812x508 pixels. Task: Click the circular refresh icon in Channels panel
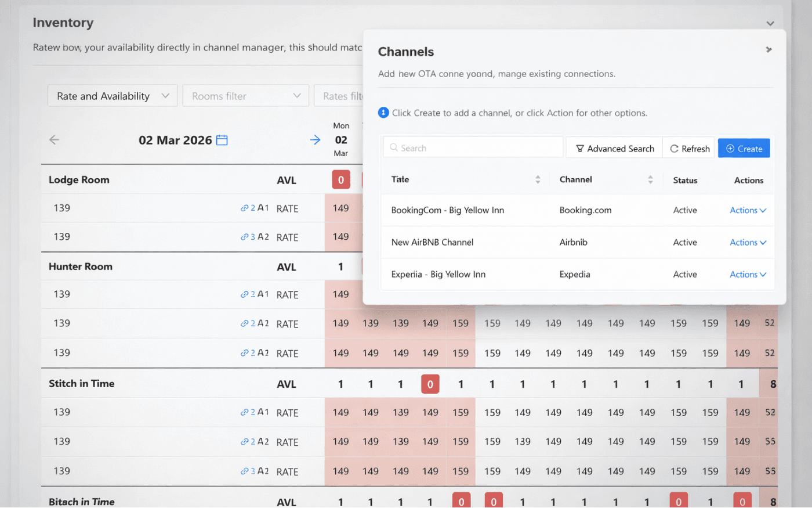point(674,148)
